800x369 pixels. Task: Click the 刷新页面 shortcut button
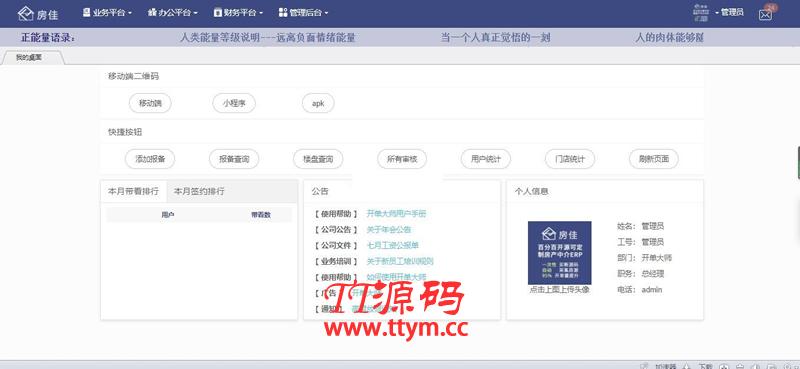654,159
